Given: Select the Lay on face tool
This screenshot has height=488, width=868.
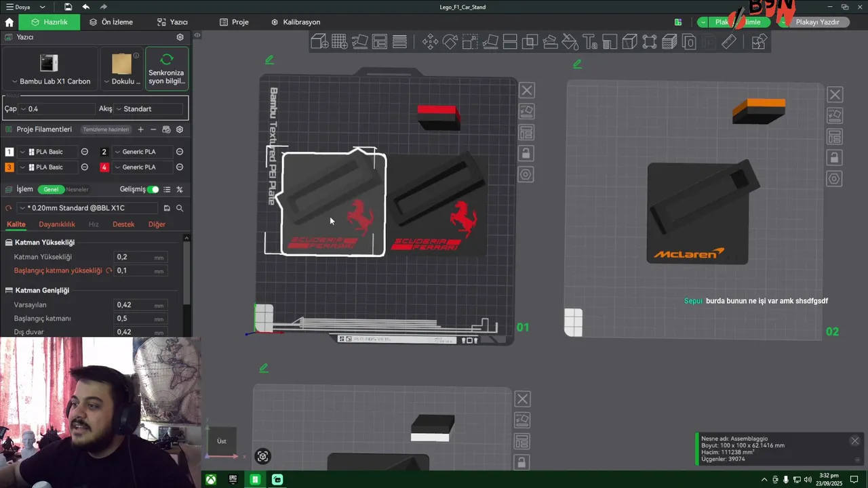Looking at the screenshot, I should point(490,42).
